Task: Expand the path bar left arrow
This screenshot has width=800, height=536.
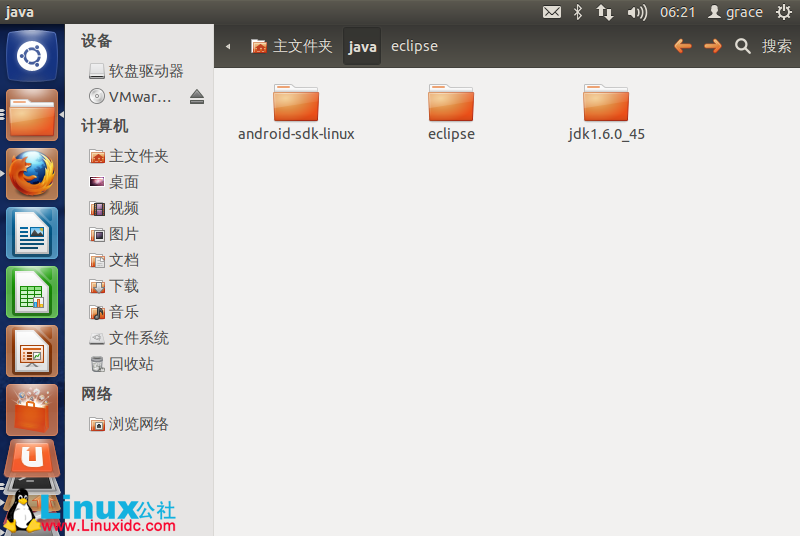Action: coord(229,46)
